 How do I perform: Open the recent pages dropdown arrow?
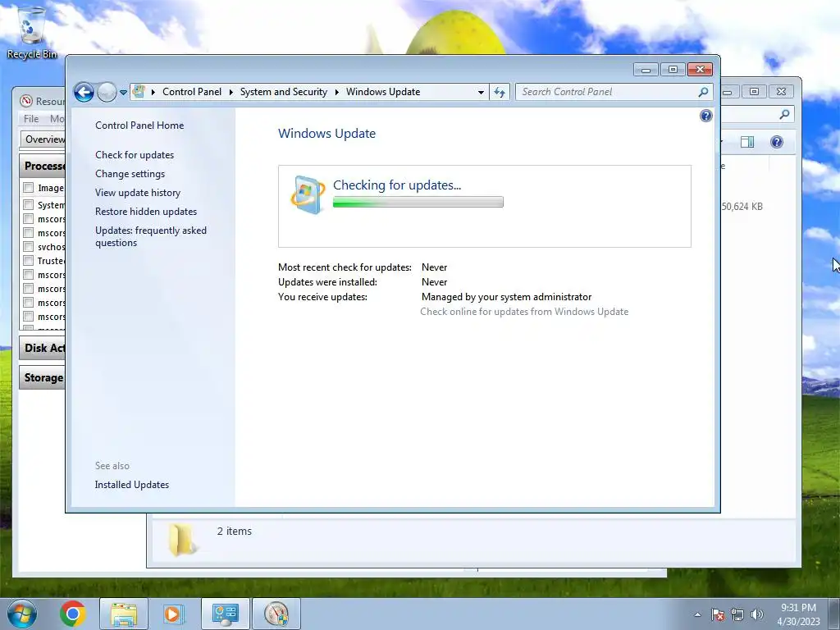(123, 92)
